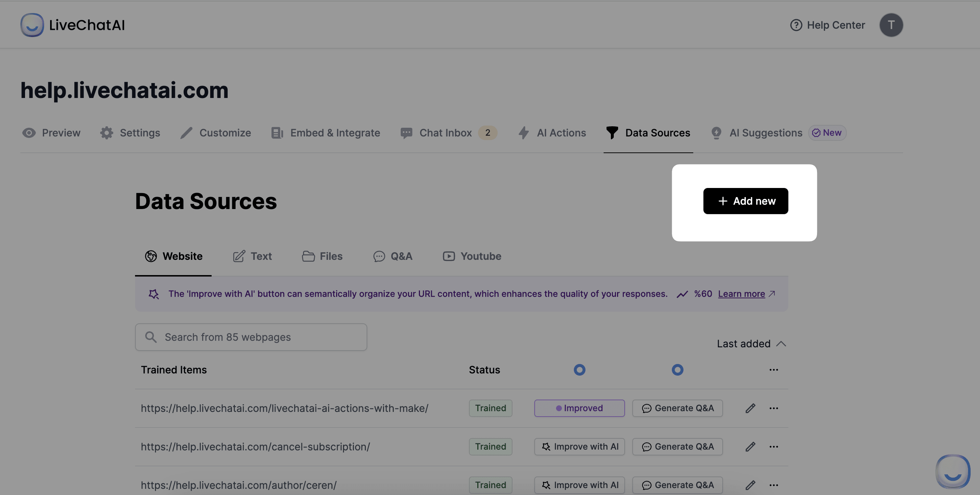Viewport: 980px width, 495px height.
Task: Click the Trained Items column header
Action: pyautogui.click(x=174, y=370)
